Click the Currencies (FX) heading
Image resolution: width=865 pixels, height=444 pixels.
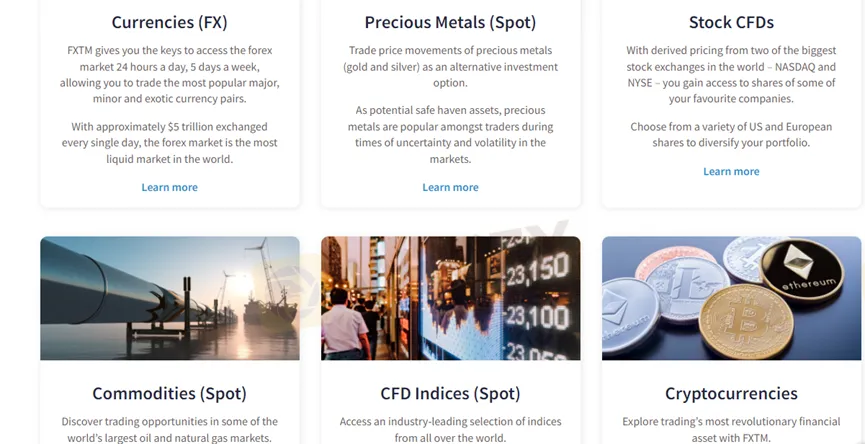pyautogui.click(x=169, y=23)
